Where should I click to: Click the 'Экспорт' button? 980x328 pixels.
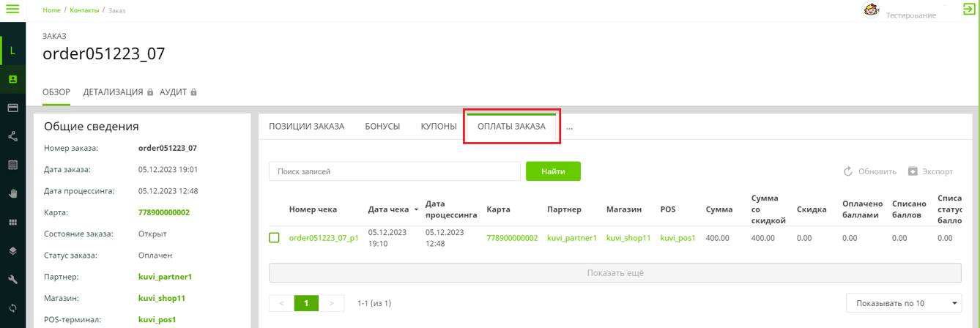pos(931,171)
